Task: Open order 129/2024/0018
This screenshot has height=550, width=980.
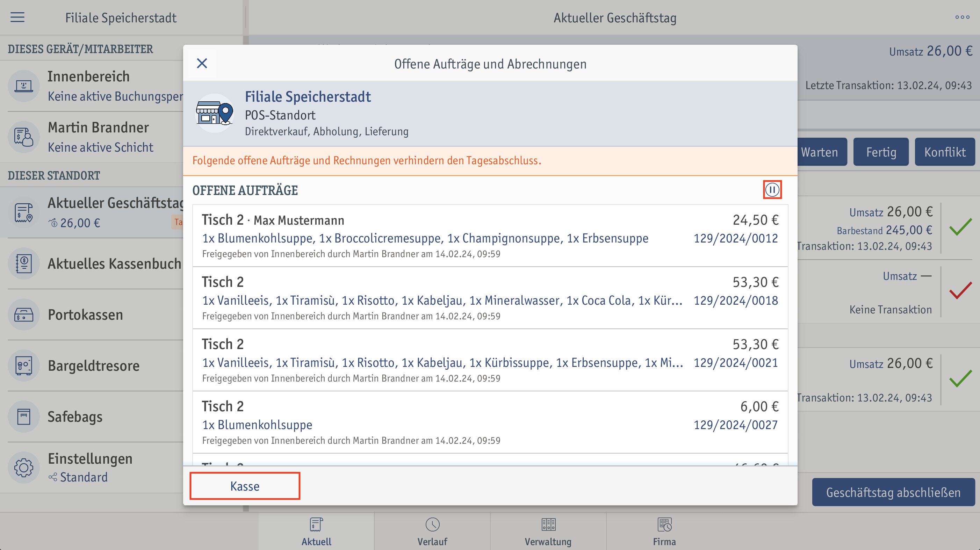Action: [490, 298]
